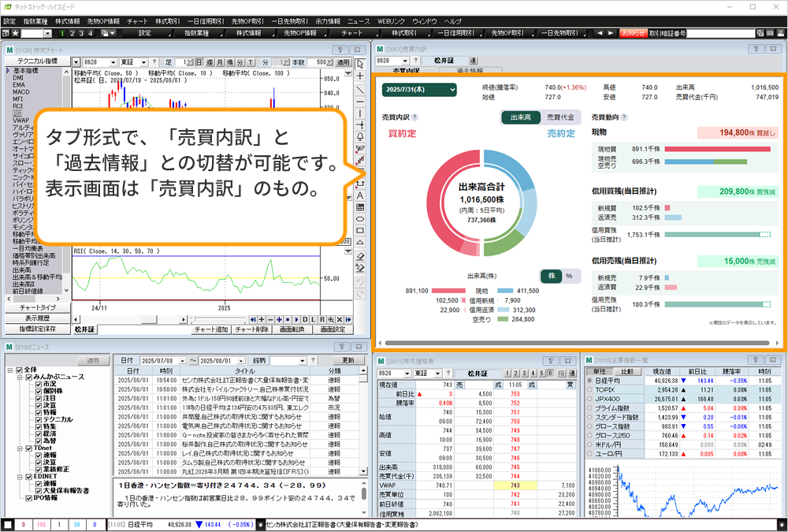
Task: Open help for the 株式チャート window
Action: (x=340, y=50)
